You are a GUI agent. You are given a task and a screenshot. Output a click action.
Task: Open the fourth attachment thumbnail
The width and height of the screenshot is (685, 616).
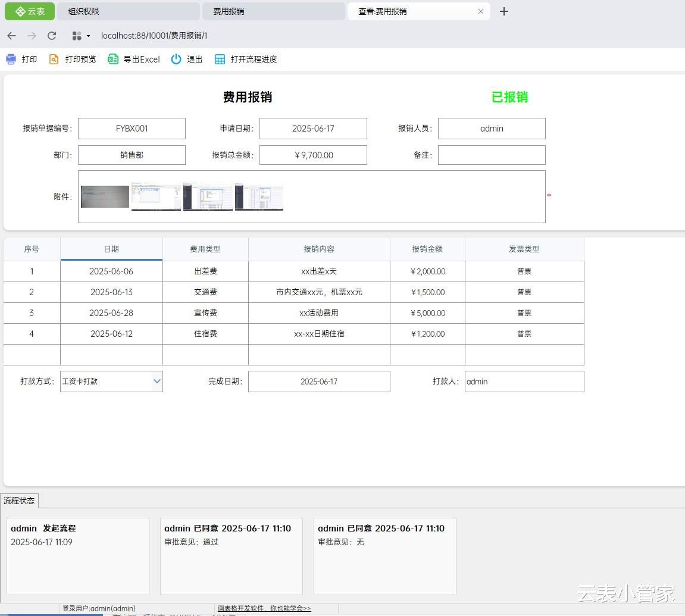point(259,197)
